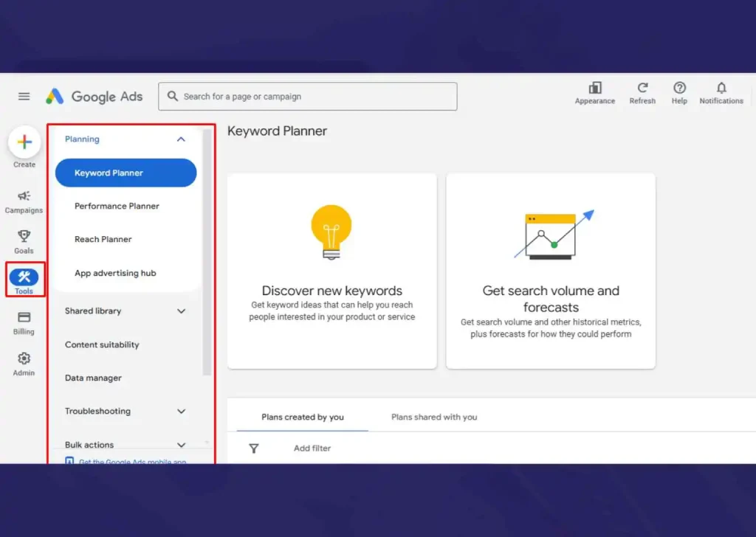756x537 pixels.
Task: Click the Keyword Planner page heading
Action: coord(277,131)
